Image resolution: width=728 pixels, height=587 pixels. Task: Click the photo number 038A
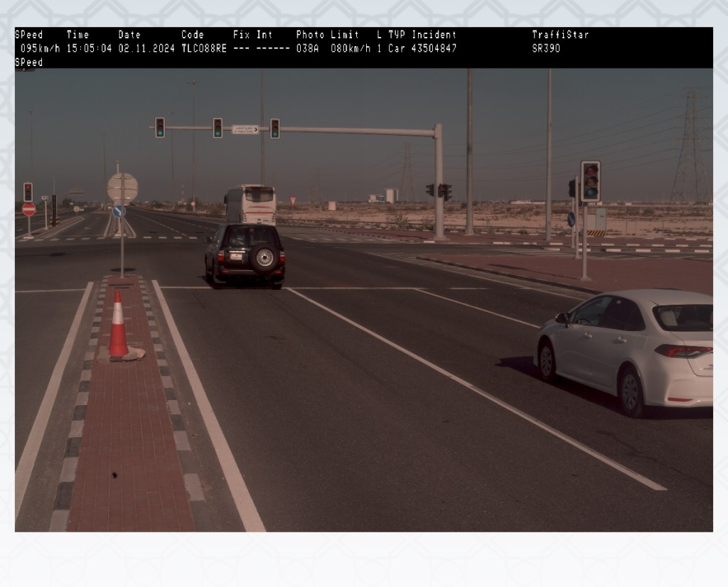pyautogui.click(x=308, y=48)
